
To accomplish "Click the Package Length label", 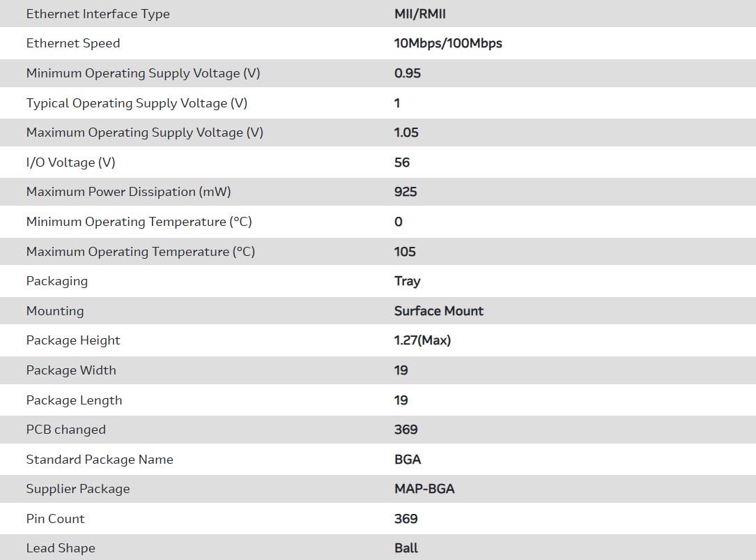I will (x=74, y=400).
